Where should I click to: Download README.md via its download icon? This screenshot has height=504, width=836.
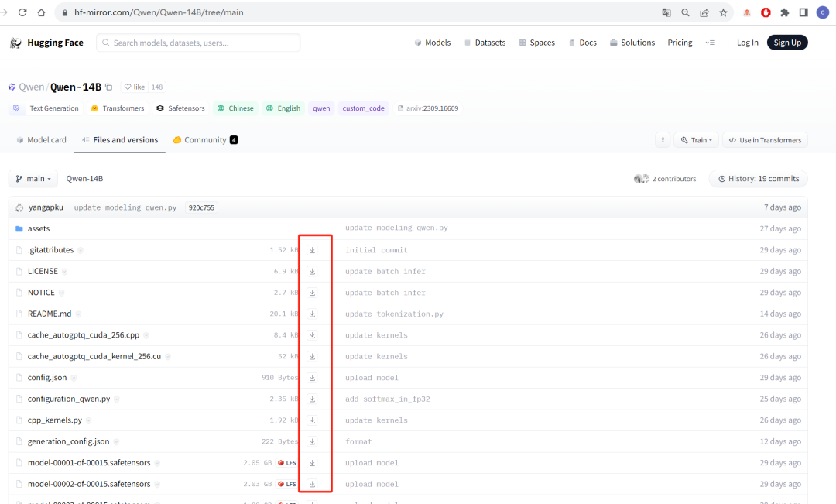click(313, 314)
